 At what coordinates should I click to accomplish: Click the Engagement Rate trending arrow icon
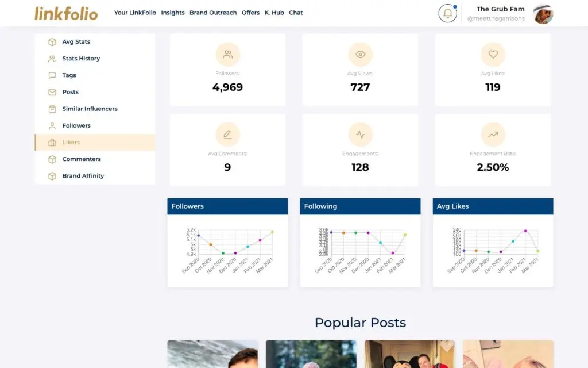(x=493, y=135)
